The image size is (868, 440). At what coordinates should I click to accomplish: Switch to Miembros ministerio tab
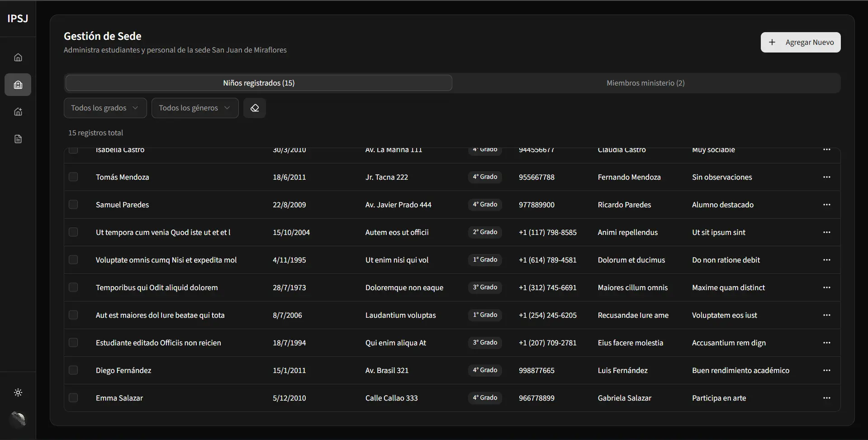[645, 83]
